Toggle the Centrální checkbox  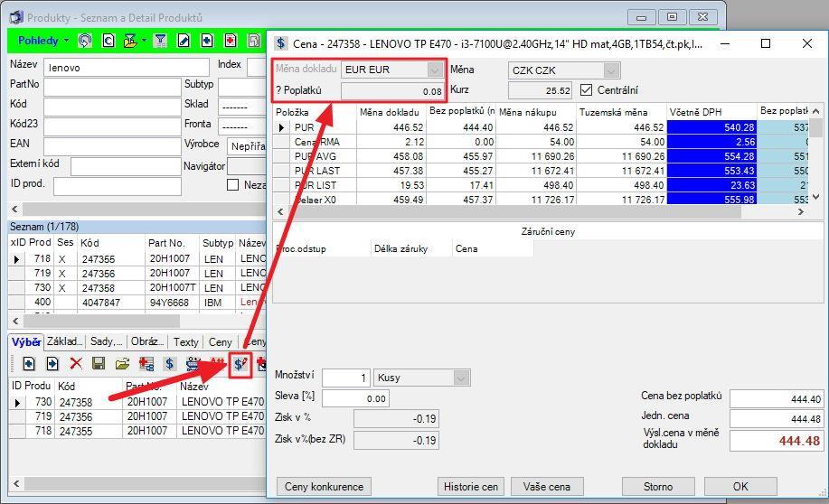586,89
